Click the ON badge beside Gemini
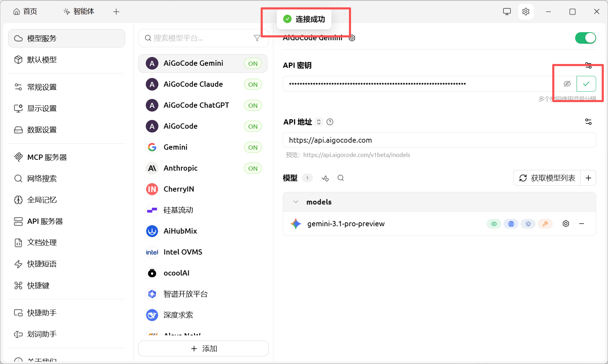This screenshot has height=364, width=608. click(253, 148)
